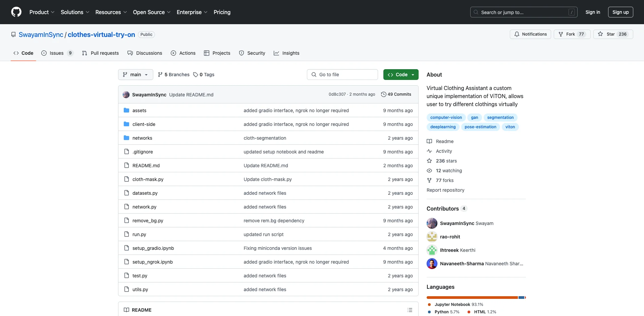Open setup_ngrok.ipynb notebook

point(153,262)
